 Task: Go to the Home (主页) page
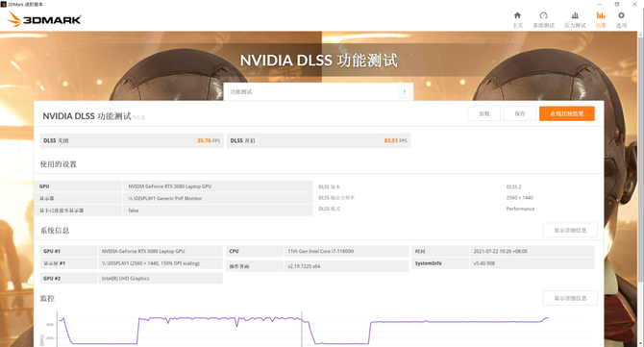[517, 19]
